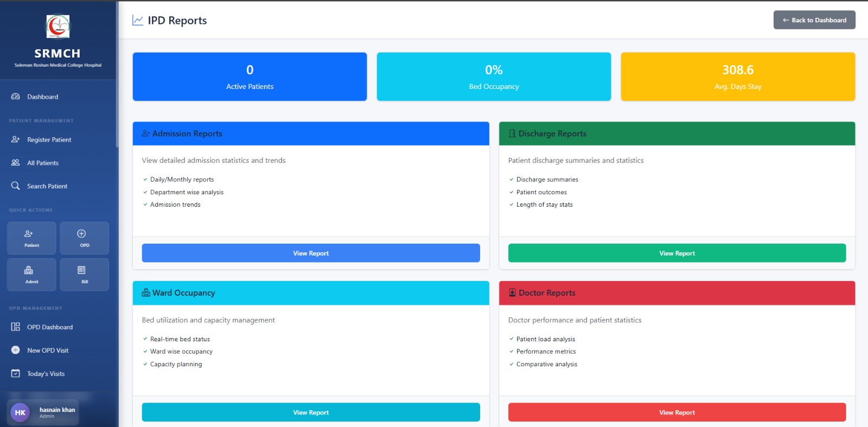View Report for Ward Occupancy
This screenshot has height=427, width=868.
[311, 412]
